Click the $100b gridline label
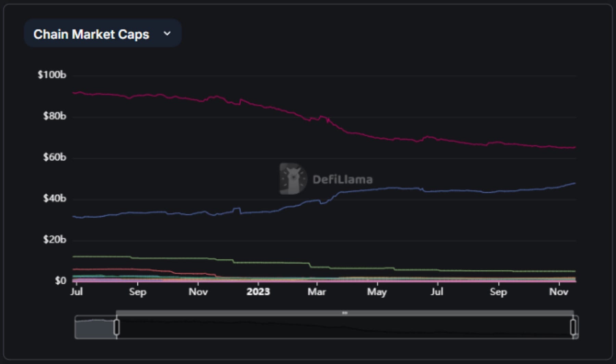 52,75
